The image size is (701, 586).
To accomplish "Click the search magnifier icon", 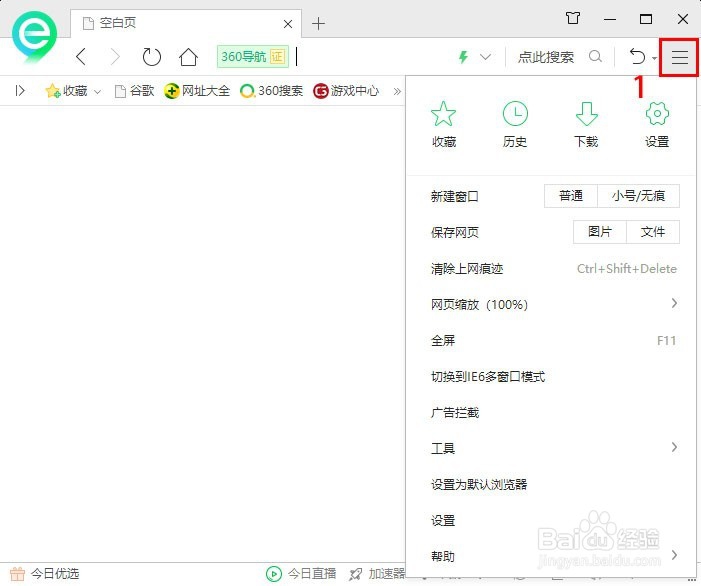I will [x=595, y=57].
